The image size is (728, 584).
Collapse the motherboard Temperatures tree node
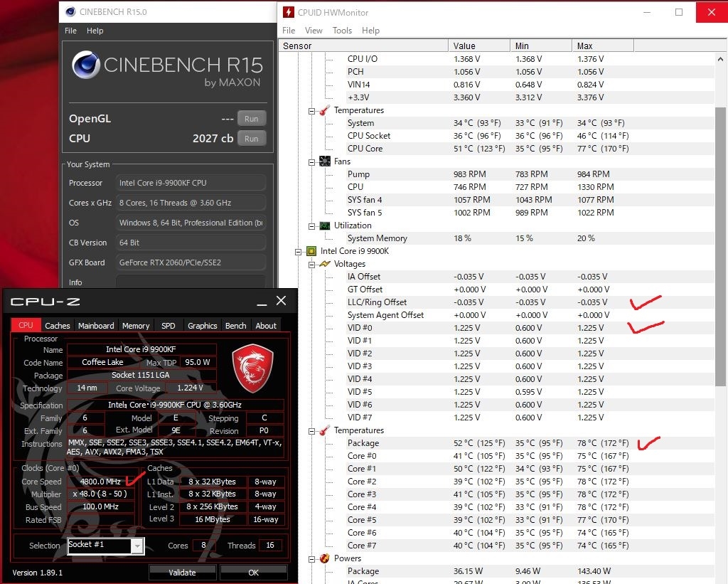[x=312, y=111]
